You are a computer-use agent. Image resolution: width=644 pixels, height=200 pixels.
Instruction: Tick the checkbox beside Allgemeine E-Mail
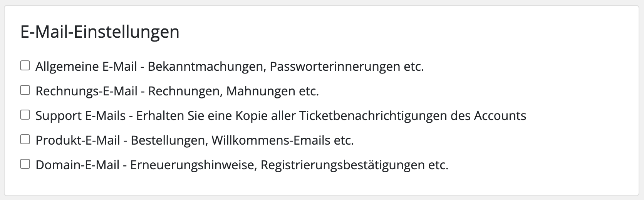(x=25, y=66)
